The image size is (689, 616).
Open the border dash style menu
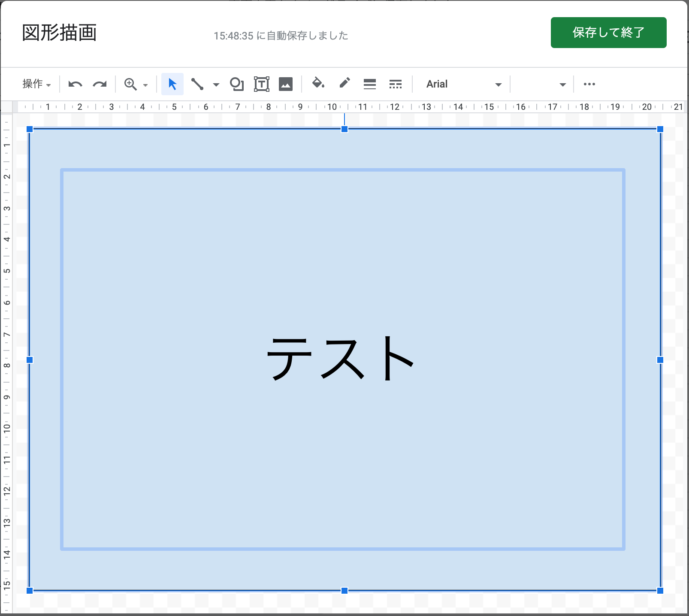click(x=395, y=84)
